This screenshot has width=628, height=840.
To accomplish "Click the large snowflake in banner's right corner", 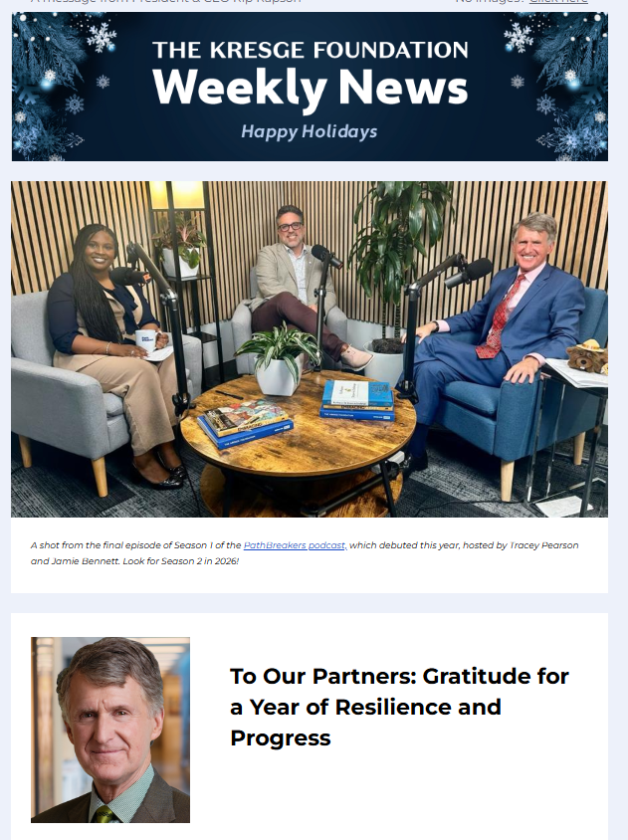I will [x=519, y=37].
